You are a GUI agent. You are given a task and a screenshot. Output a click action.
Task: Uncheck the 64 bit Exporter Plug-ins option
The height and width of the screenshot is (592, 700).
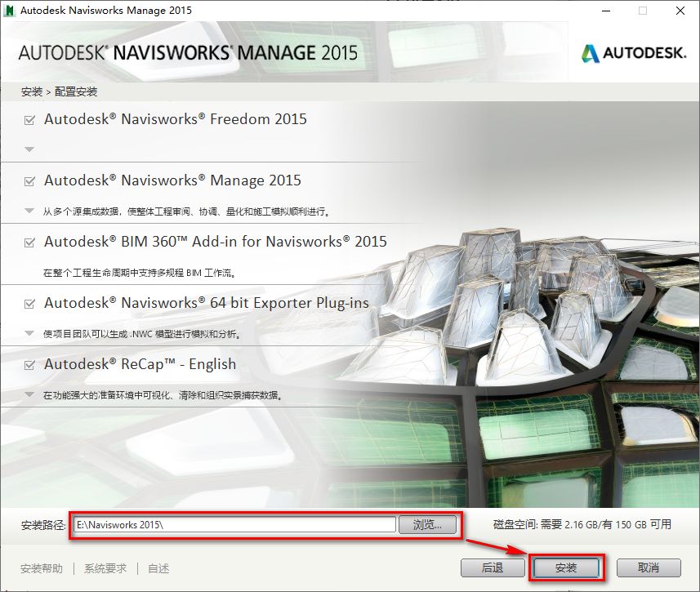pos(27,303)
